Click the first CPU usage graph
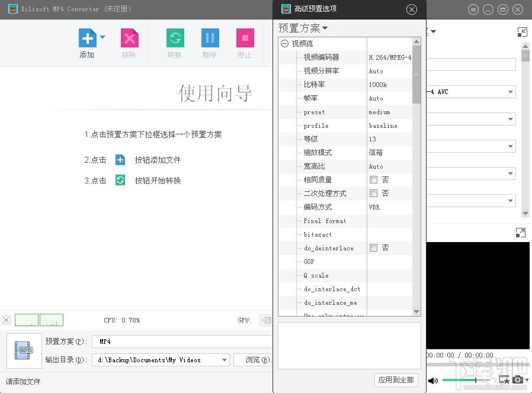532x393 pixels. (x=27, y=320)
